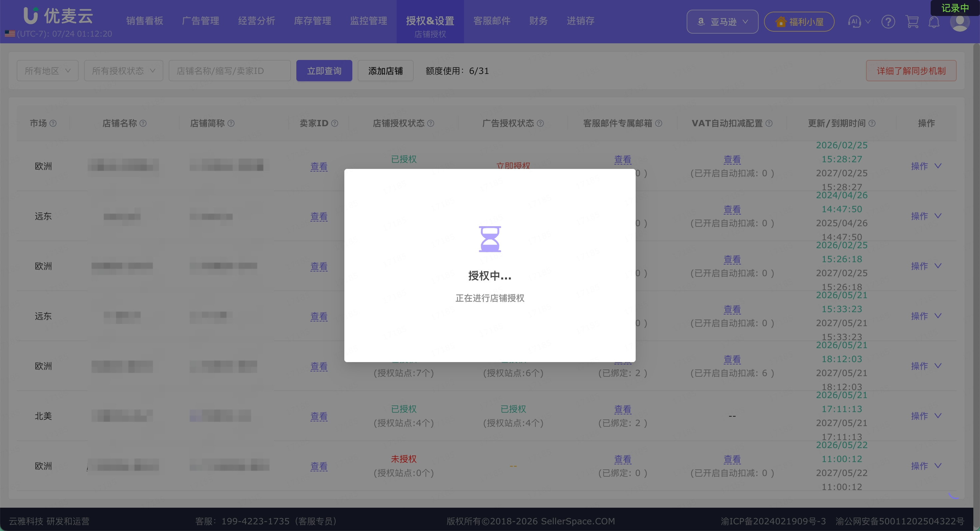Select the 授权&设置 tab
980x531 pixels.
coord(430,22)
